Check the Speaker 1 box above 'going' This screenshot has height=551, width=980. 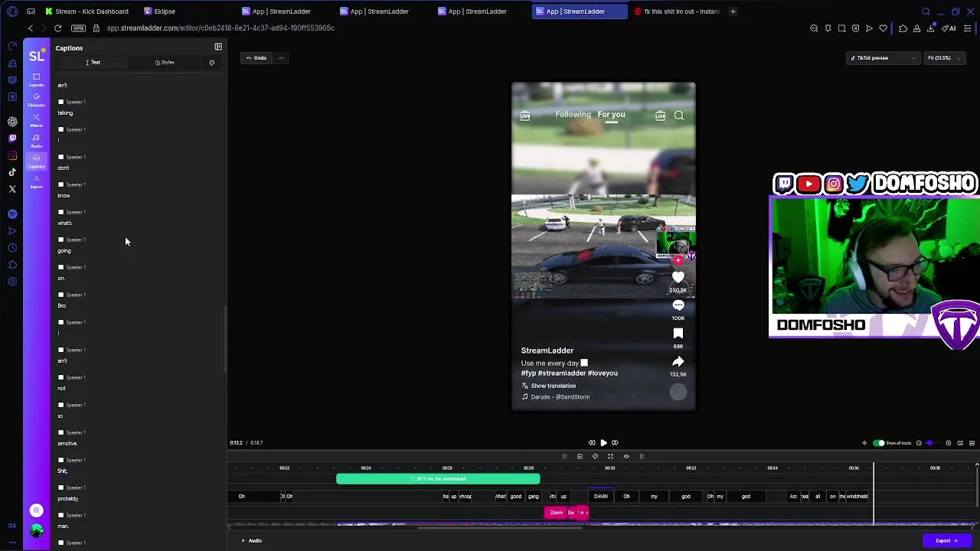click(60, 240)
